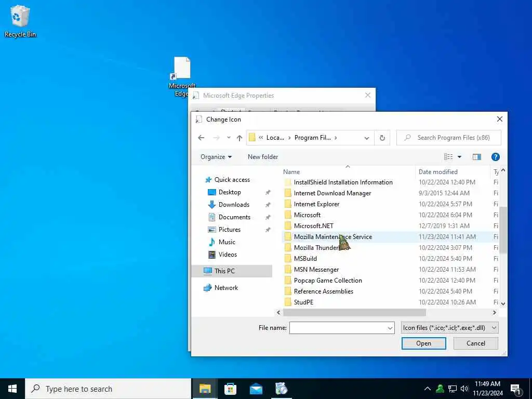Open File Explorer from the taskbar

coord(205,389)
